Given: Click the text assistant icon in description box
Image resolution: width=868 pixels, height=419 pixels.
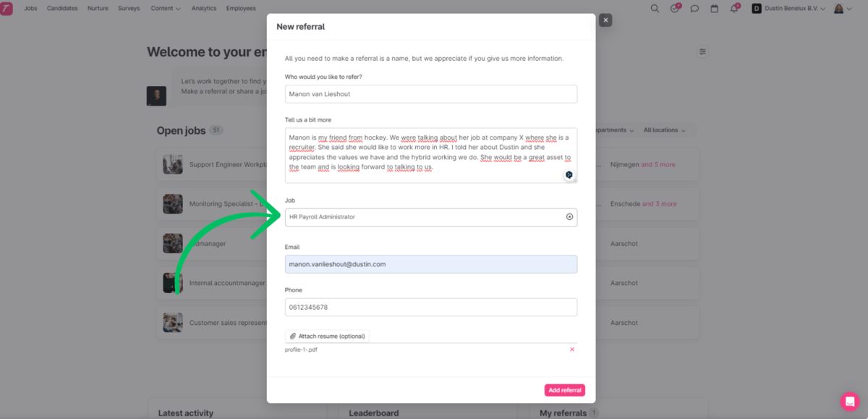Looking at the screenshot, I should 569,175.
